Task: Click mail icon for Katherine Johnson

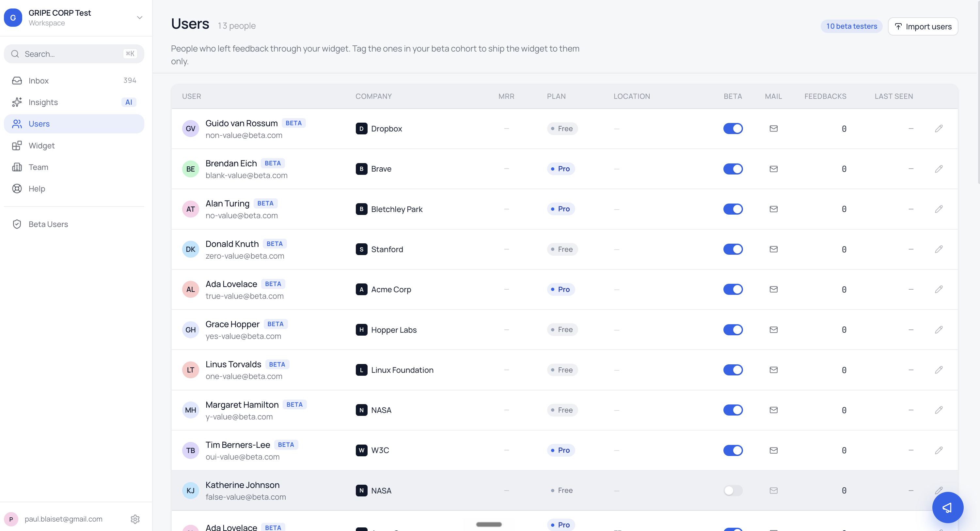Action: (773, 490)
